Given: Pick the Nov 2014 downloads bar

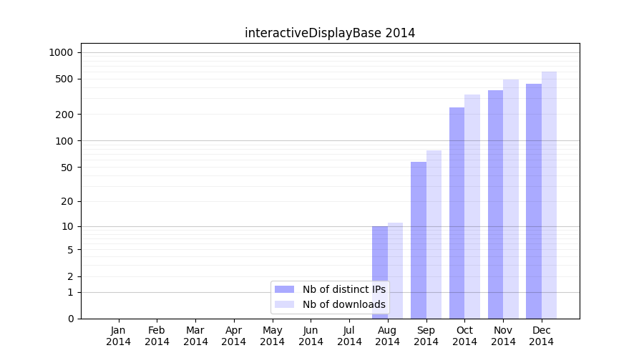Looking at the screenshot, I should [x=511, y=199].
